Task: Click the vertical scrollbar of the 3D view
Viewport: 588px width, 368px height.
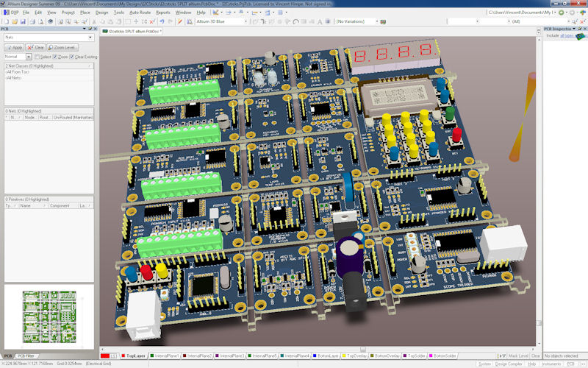Action: coord(539,191)
